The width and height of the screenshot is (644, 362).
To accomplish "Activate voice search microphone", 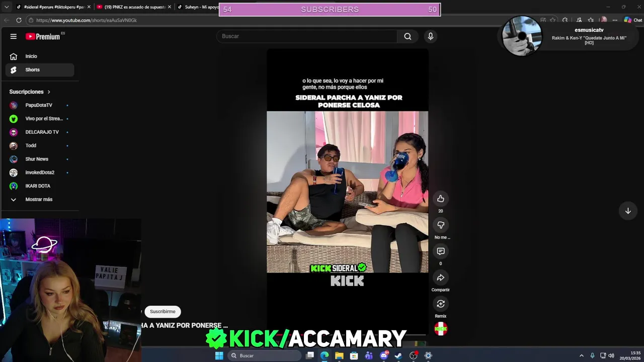I will 430,36.
